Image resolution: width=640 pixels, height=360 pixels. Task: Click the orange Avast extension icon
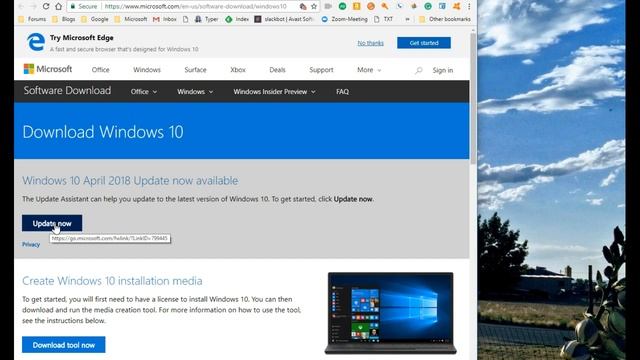coord(456,7)
